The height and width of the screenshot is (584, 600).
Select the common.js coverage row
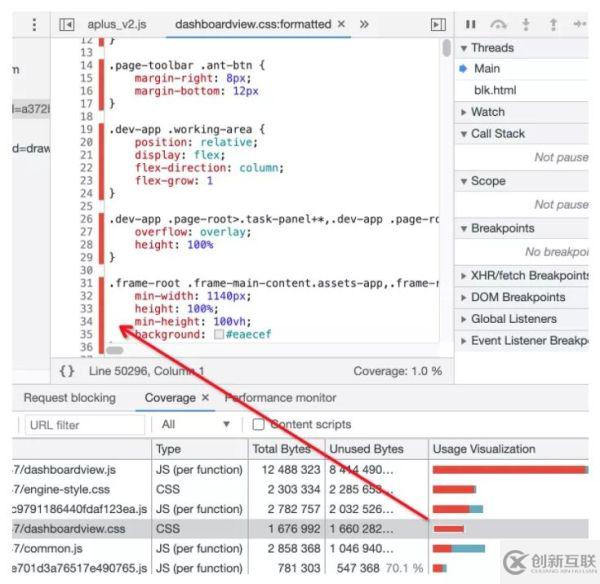[300, 549]
